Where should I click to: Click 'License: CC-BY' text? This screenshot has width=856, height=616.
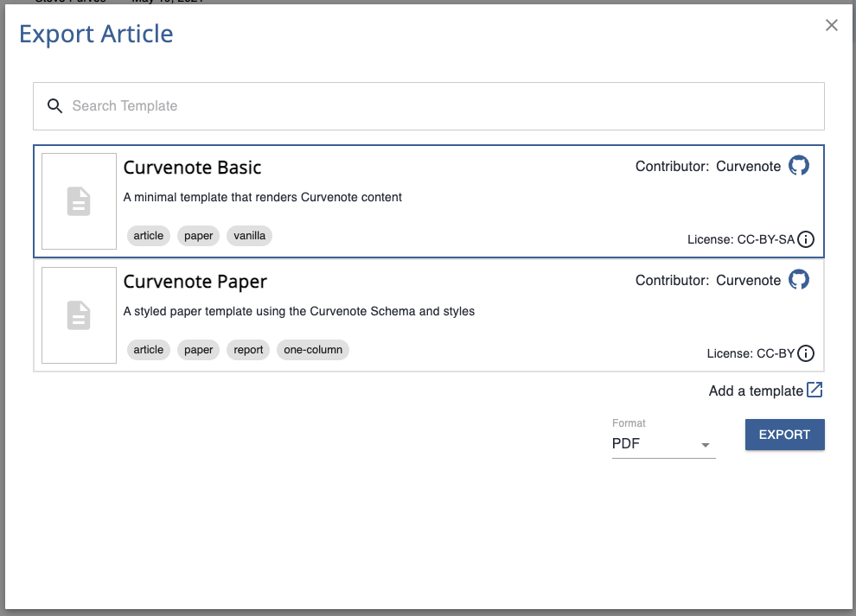tap(751, 353)
